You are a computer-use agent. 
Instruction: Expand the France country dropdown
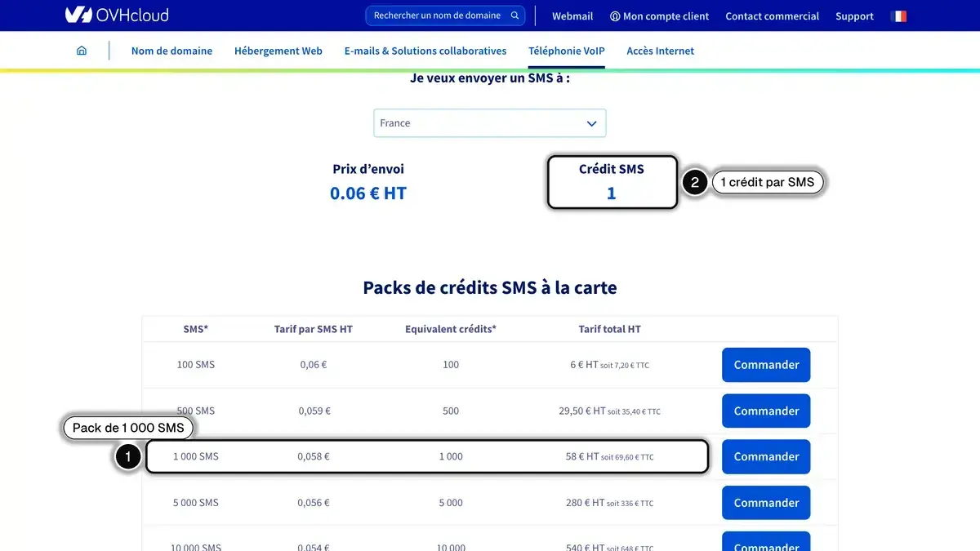pos(490,123)
